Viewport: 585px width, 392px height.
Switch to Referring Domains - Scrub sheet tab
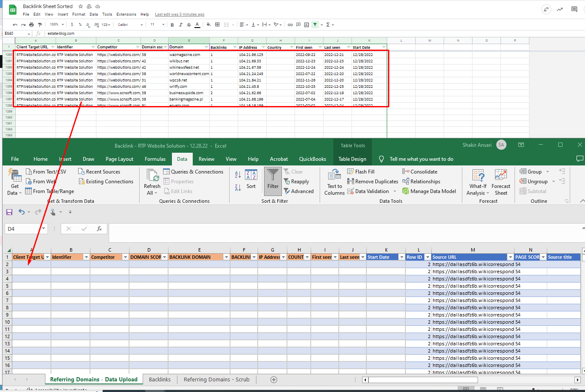coord(217,380)
